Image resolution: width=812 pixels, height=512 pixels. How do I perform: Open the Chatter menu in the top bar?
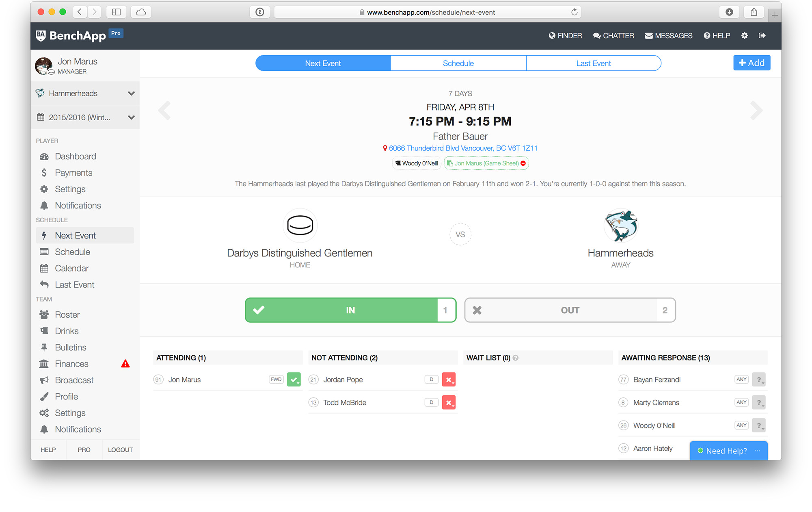click(x=613, y=36)
